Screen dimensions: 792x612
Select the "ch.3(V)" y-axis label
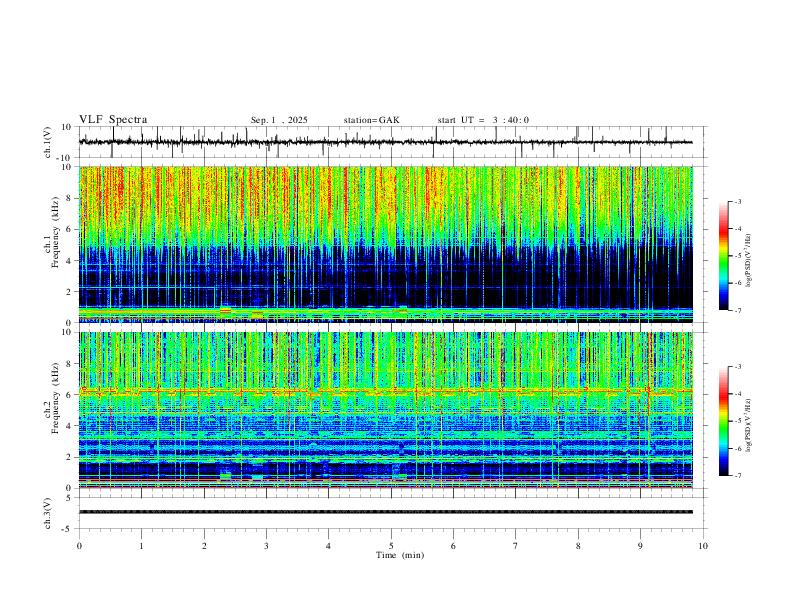[48, 513]
